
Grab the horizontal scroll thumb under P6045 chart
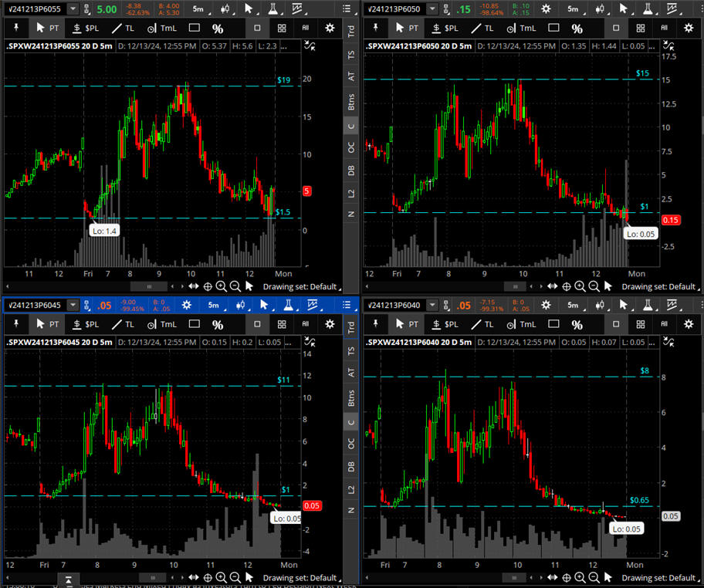click(x=153, y=578)
